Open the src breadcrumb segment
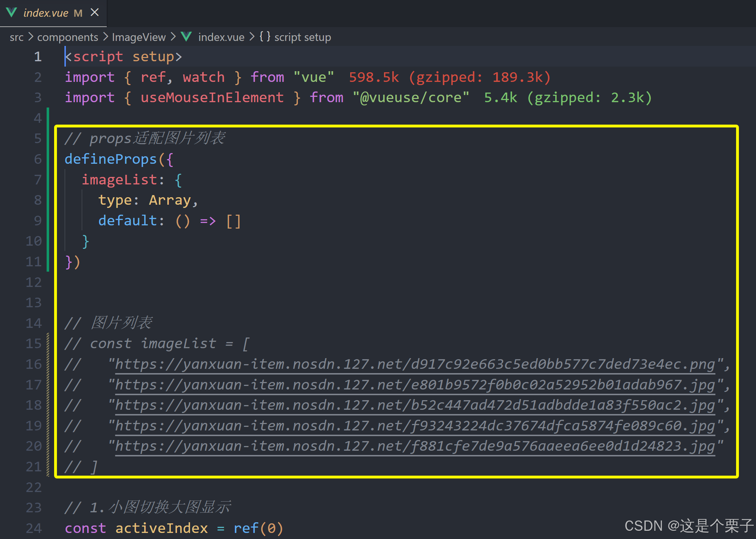Viewport: 756px width, 539px height. (x=16, y=37)
